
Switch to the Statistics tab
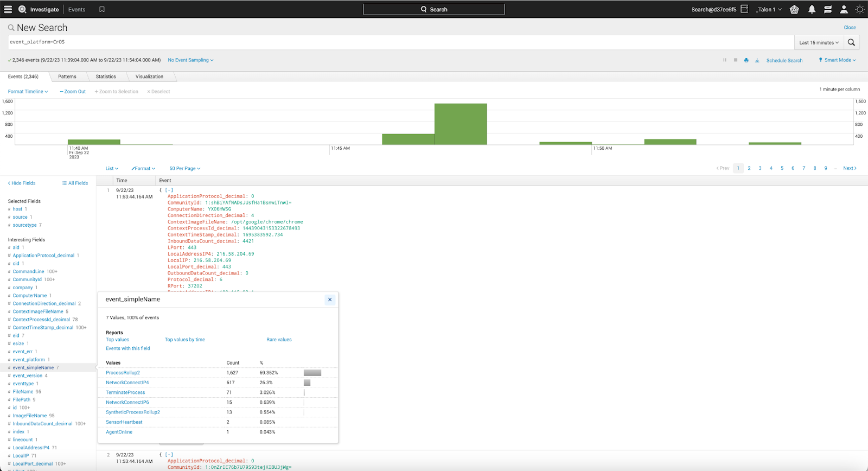106,77
